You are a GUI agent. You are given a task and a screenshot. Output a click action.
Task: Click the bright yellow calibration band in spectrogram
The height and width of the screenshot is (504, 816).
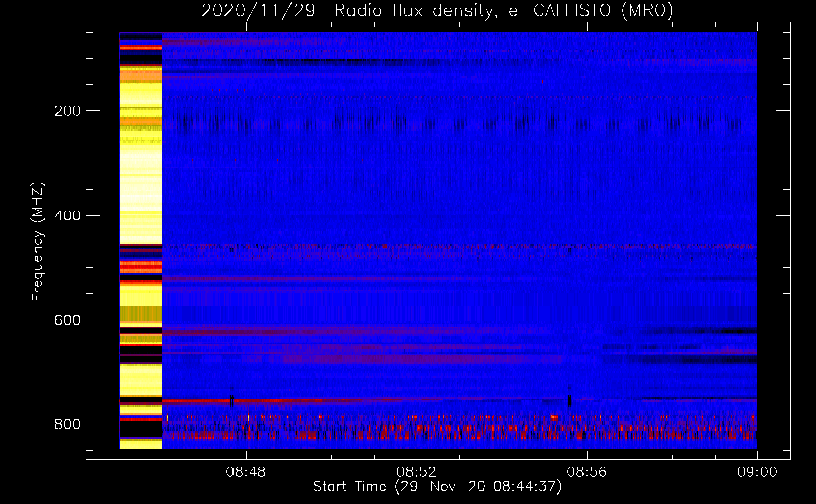[x=141, y=241]
